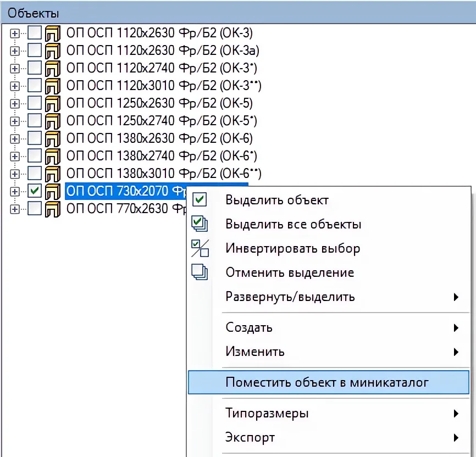
Task: Open the Изменить menu entry
Action: [x=255, y=352]
